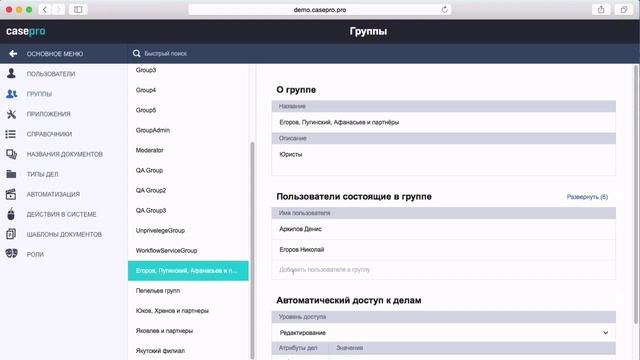Click the Пользователи person icon

(11, 73)
